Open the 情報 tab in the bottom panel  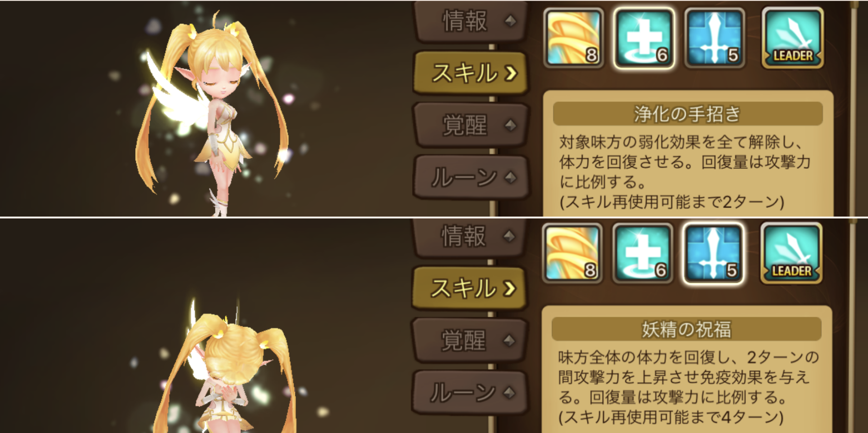coord(471,237)
